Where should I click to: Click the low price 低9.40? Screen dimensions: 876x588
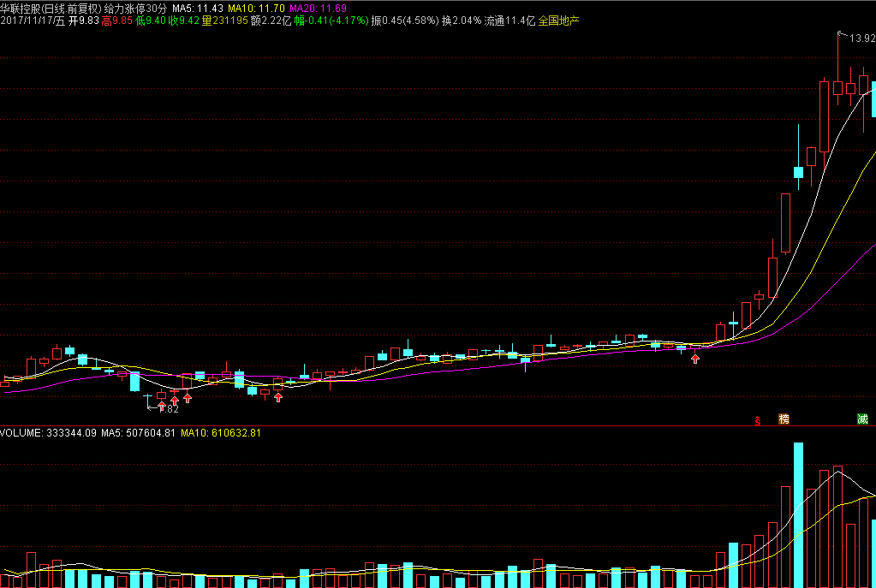coord(151,21)
